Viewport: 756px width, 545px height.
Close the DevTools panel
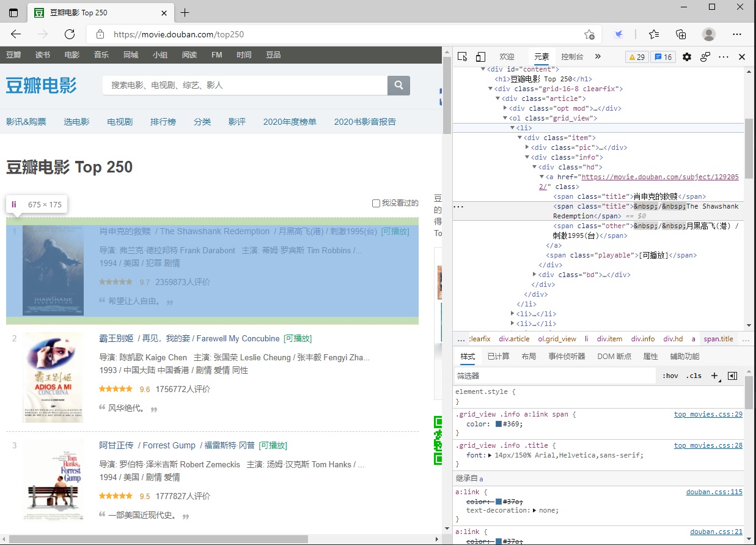742,57
